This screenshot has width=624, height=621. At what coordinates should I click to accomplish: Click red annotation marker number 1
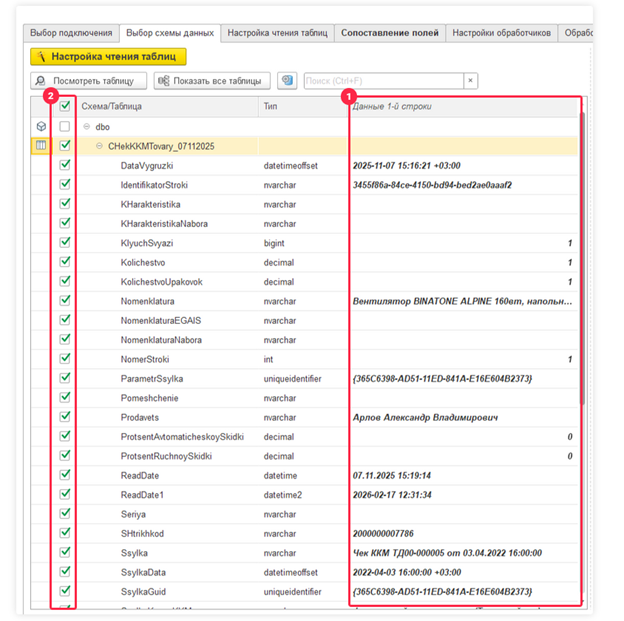(x=348, y=97)
